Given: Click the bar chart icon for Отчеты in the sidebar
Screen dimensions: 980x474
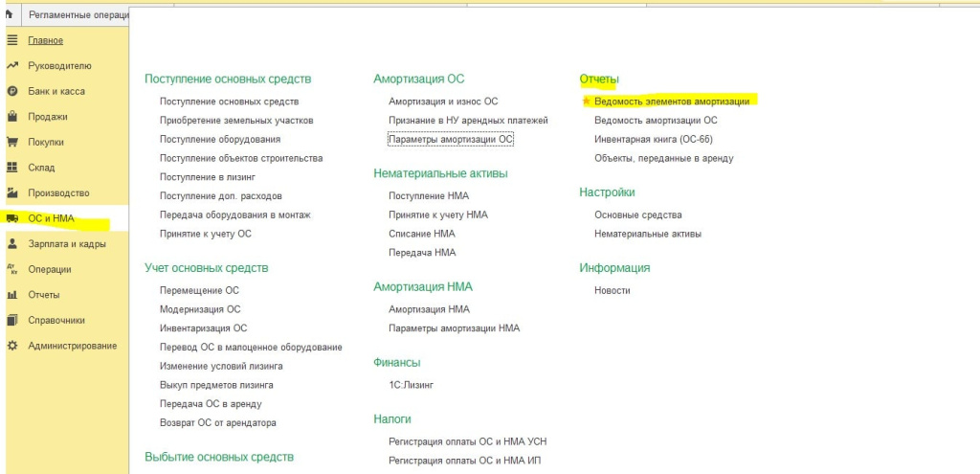Looking at the screenshot, I should click(12, 295).
